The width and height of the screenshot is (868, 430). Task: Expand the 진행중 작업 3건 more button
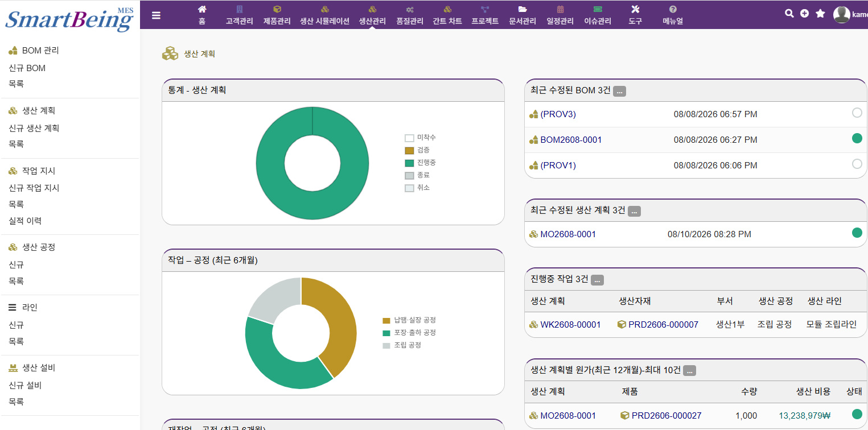coord(597,280)
